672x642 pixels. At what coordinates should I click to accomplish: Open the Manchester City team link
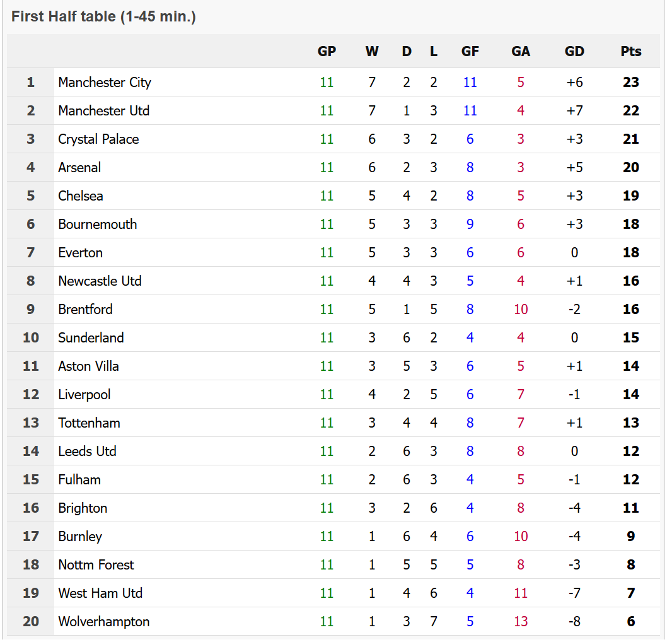(x=105, y=82)
